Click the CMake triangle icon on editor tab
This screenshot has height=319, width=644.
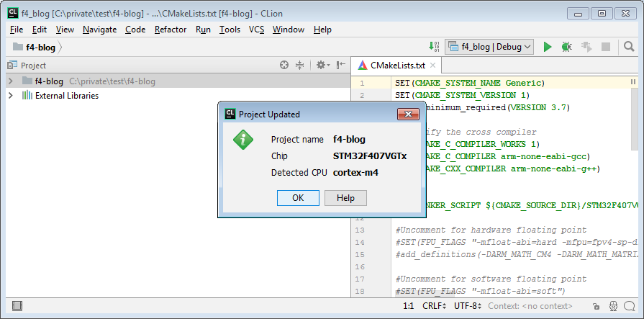363,65
